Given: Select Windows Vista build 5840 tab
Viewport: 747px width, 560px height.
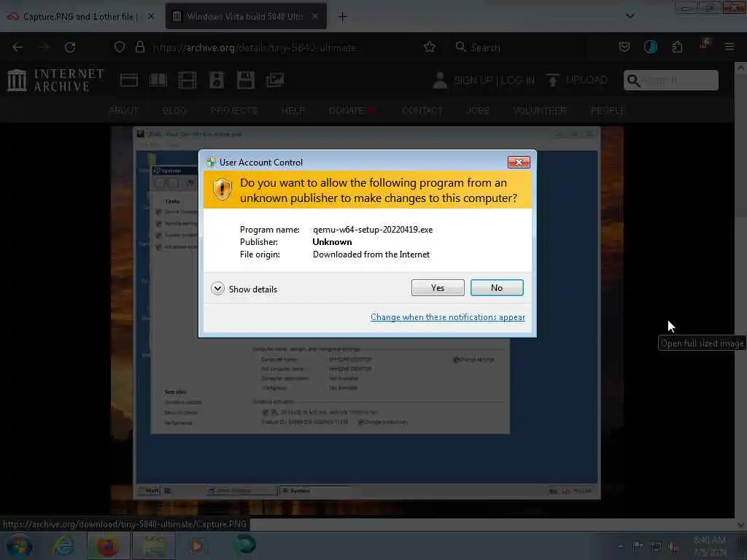Looking at the screenshot, I should pyautogui.click(x=245, y=17).
